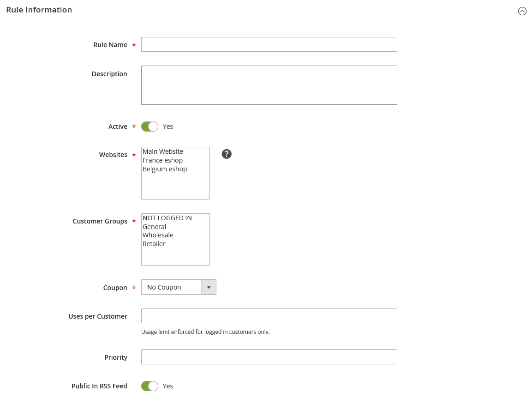Screen dimensions: 532x399
Task: Select Belgium eshop in the Websites list
Action: [x=165, y=169]
